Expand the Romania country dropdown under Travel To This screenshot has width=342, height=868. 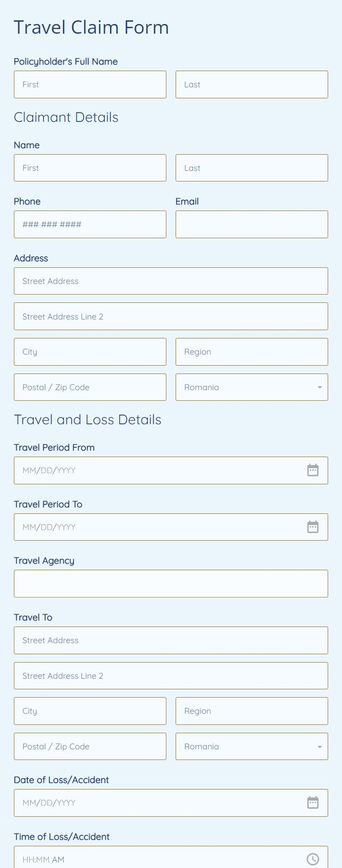(319, 746)
